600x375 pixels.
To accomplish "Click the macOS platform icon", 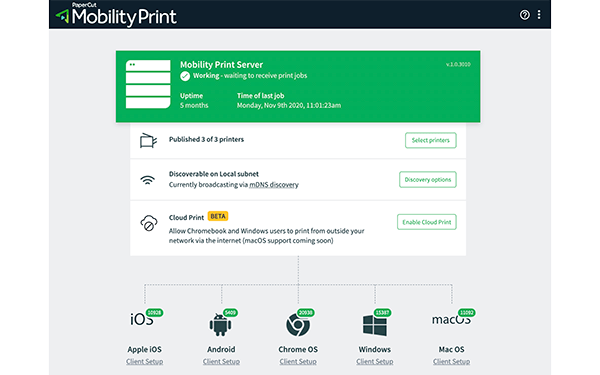I will [x=452, y=320].
